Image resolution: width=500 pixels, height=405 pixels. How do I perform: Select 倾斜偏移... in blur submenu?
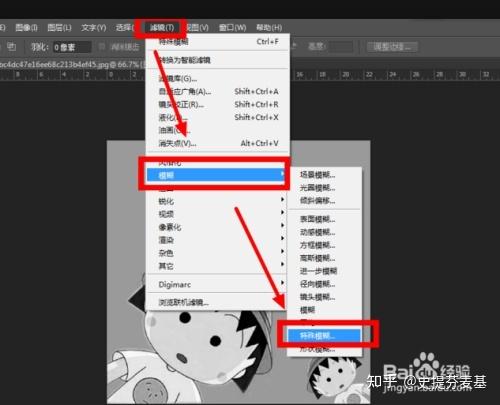pyautogui.click(x=324, y=201)
